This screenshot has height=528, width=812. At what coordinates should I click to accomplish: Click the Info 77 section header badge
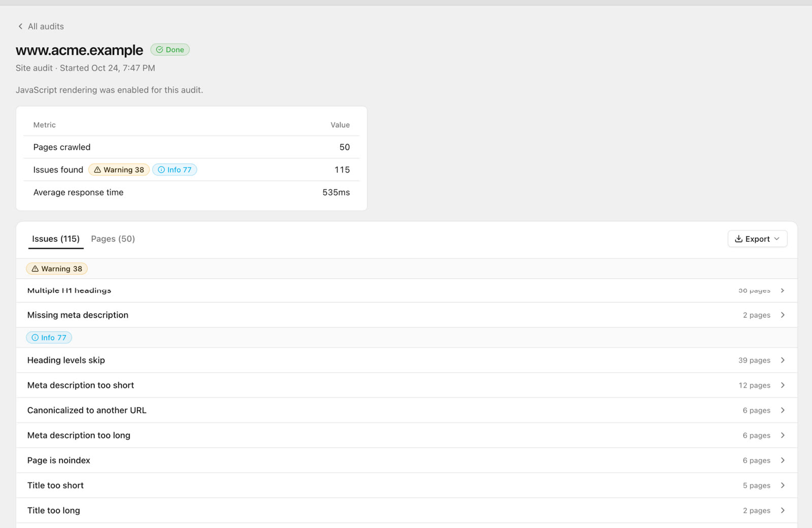pyautogui.click(x=49, y=338)
